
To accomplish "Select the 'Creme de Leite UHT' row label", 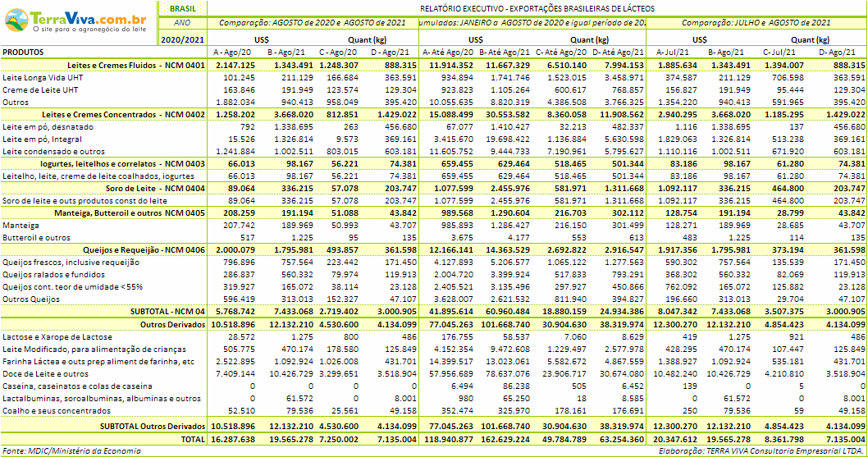I will [40, 89].
